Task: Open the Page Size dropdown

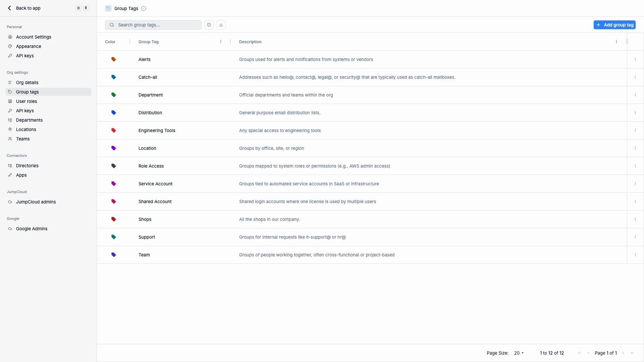Action: [519, 353]
